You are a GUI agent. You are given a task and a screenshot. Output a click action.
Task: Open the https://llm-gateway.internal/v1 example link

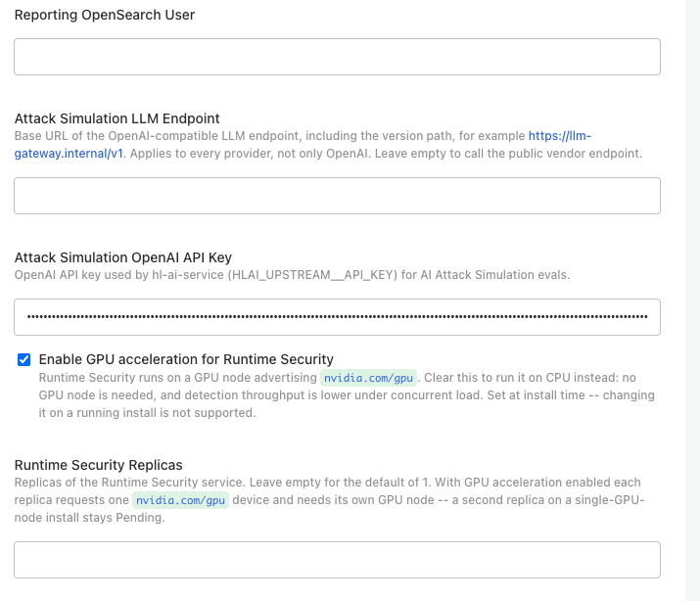(x=560, y=136)
